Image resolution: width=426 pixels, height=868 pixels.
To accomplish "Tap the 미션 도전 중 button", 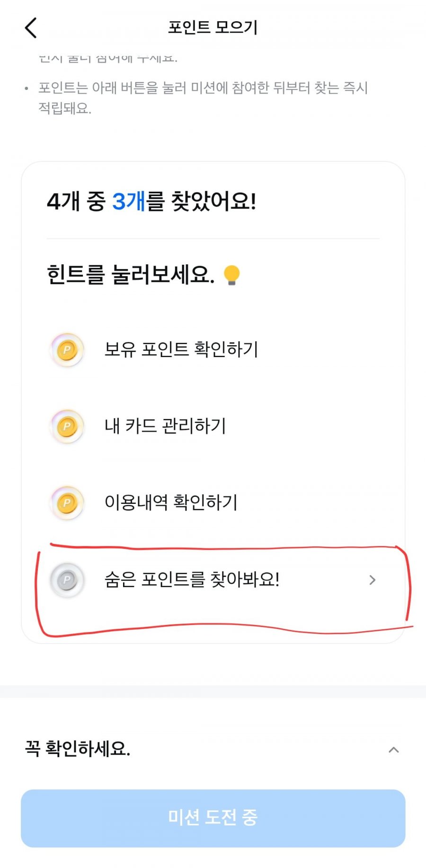I will (213, 818).
